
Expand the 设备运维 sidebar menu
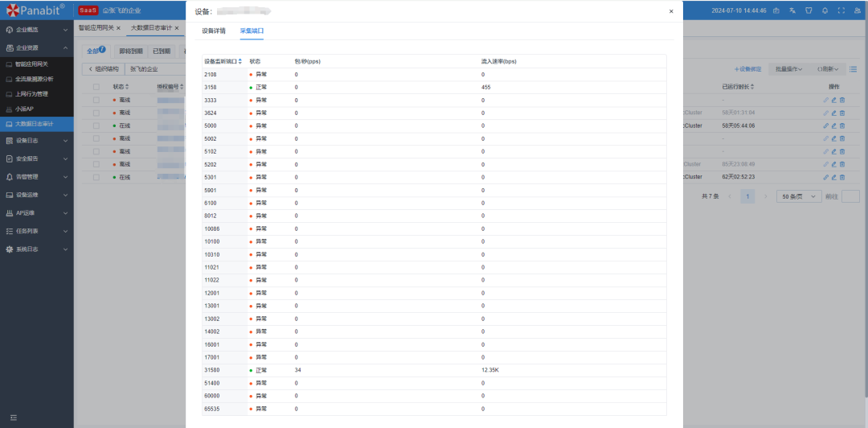(36, 195)
